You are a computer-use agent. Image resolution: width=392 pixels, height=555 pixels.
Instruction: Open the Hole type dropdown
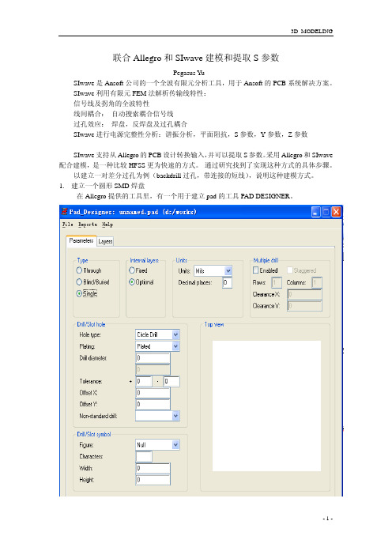[x=157, y=334]
